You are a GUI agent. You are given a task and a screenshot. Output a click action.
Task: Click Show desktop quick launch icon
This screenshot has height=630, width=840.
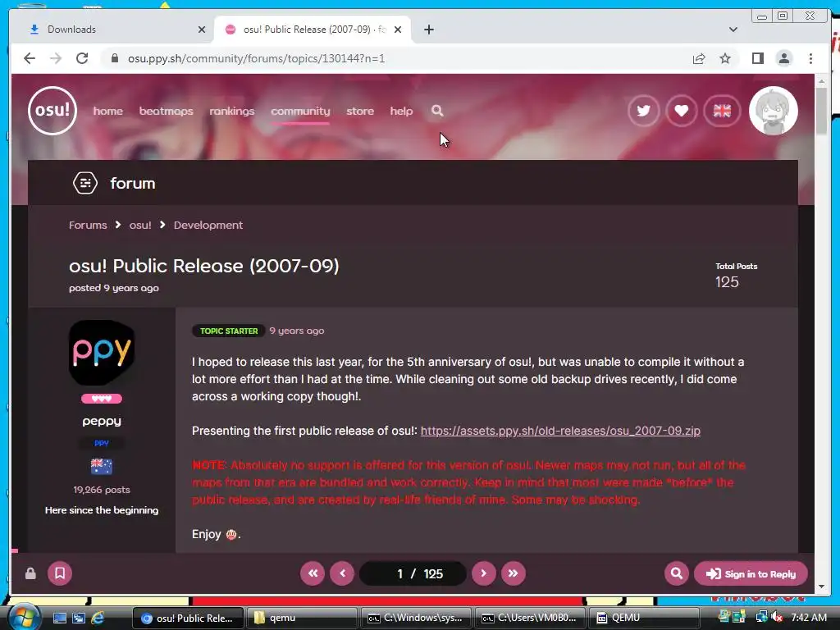(x=59, y=618)
